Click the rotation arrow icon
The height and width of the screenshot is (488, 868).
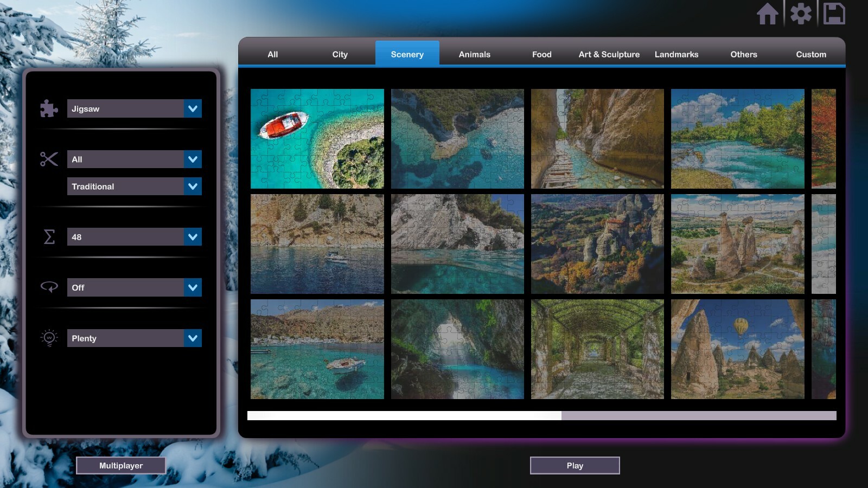pos(48,287)
